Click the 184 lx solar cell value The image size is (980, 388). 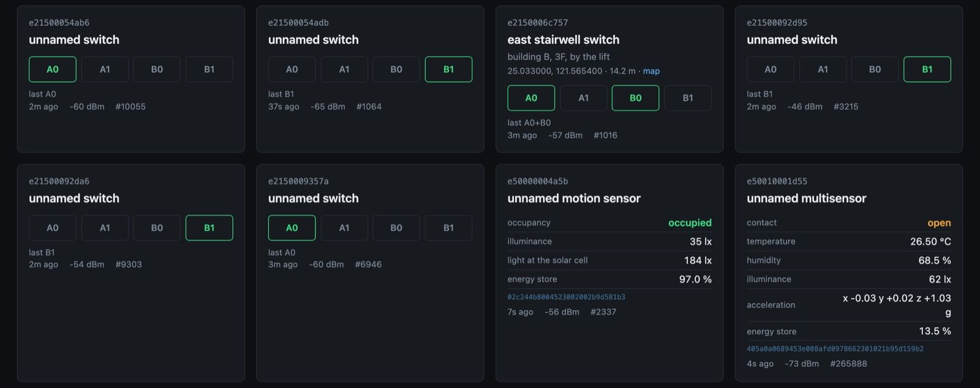coord(698,261)
